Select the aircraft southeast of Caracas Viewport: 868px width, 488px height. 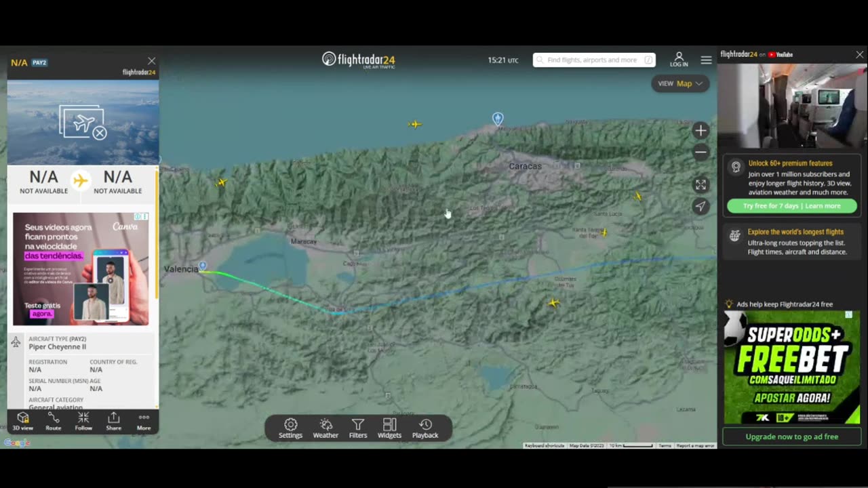point(637,197)
